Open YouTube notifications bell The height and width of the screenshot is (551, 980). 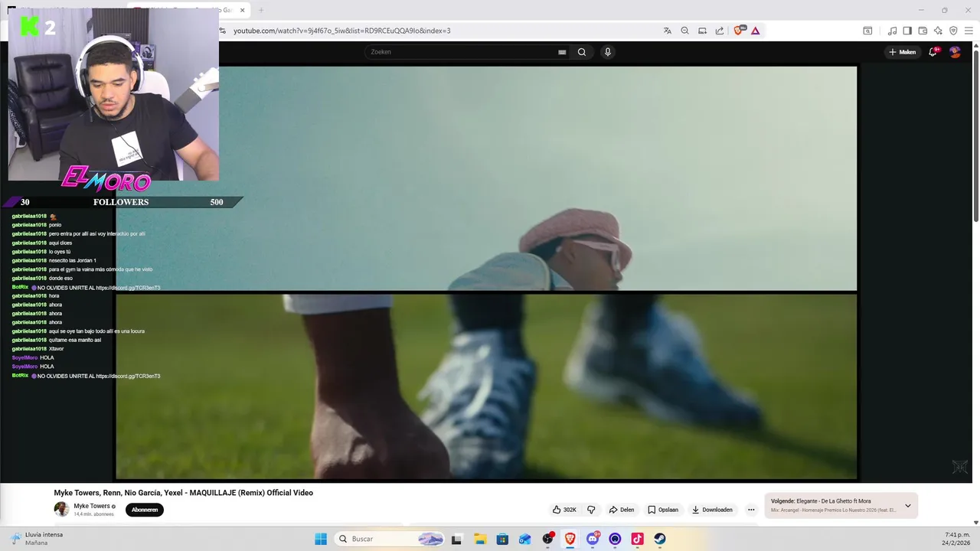933,52
